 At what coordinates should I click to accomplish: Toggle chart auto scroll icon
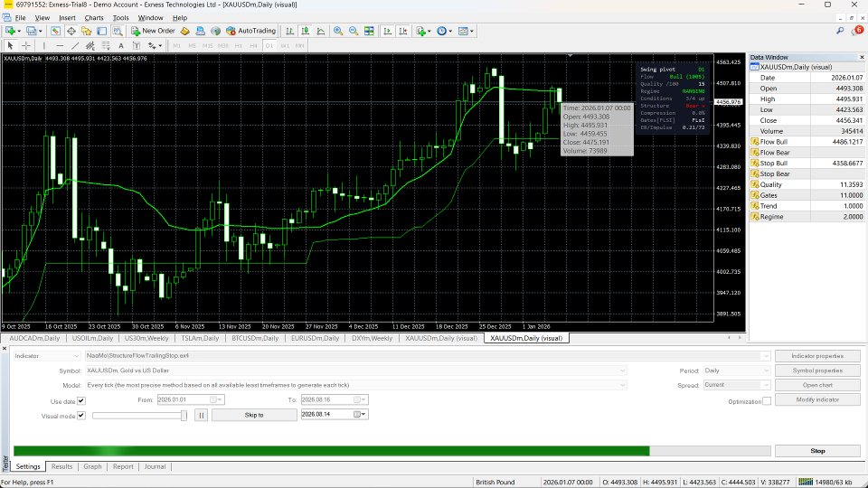(x=388, y=31)
